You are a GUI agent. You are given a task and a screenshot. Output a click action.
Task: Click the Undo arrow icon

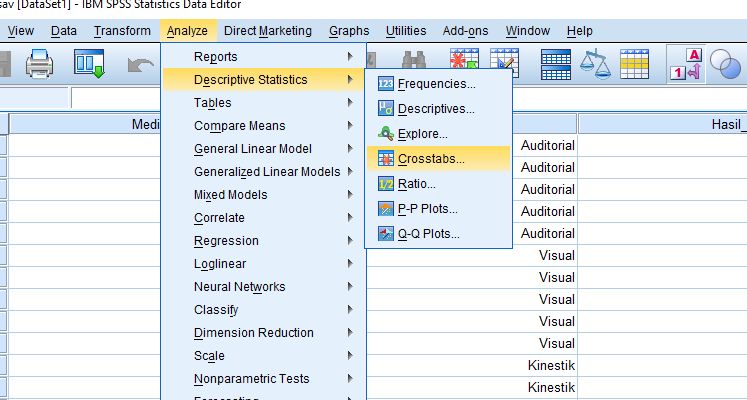coord(139,66)
